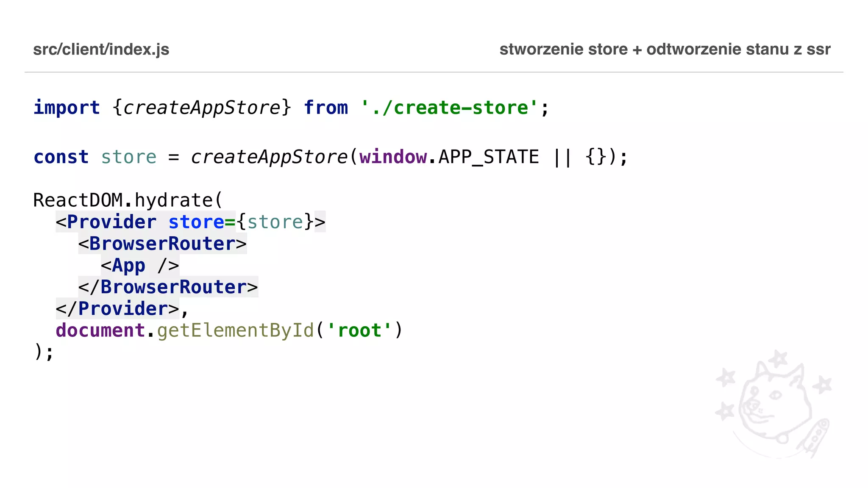The width and height of the screenshot is (868, 488).
Task: Click the 'root' string literal
Action: pyautogui.click(x=359, y=330)
